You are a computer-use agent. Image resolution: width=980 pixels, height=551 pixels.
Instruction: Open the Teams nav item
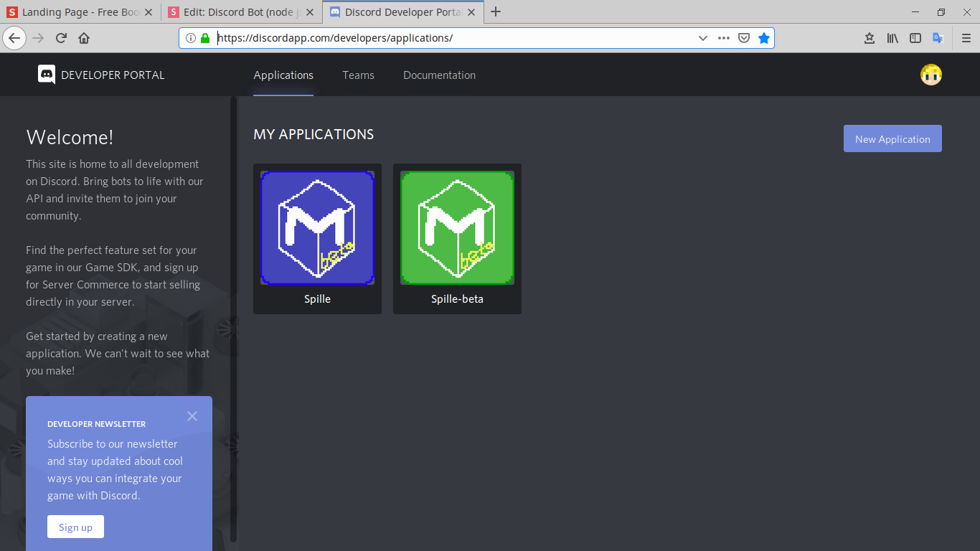click(x=358, y=75)
